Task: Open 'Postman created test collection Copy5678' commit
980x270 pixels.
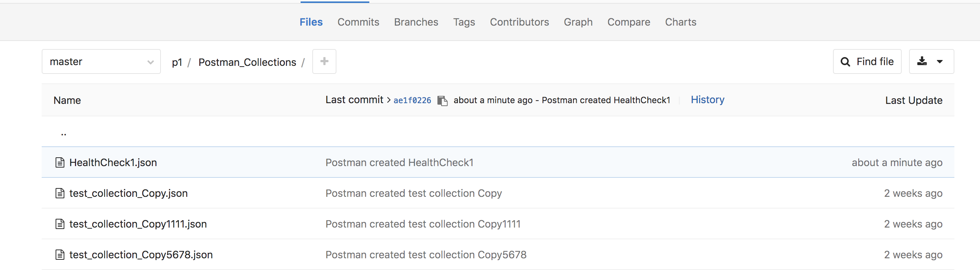Action: pos(426,255)
